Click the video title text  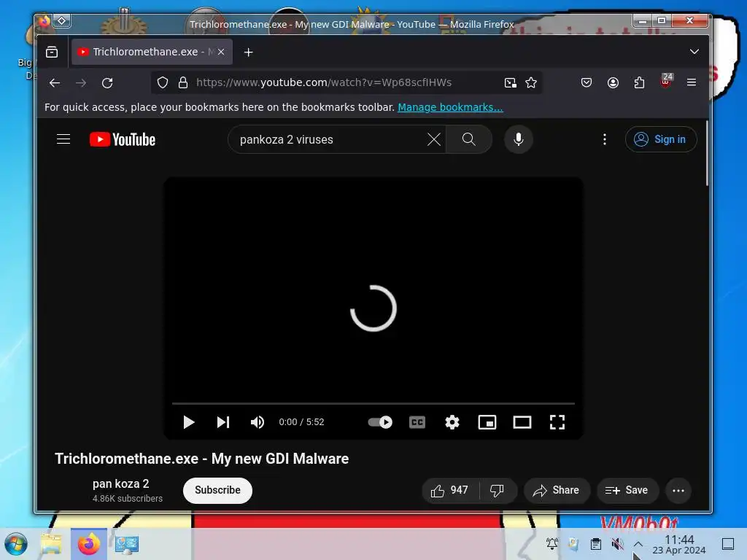coord(201,459)
